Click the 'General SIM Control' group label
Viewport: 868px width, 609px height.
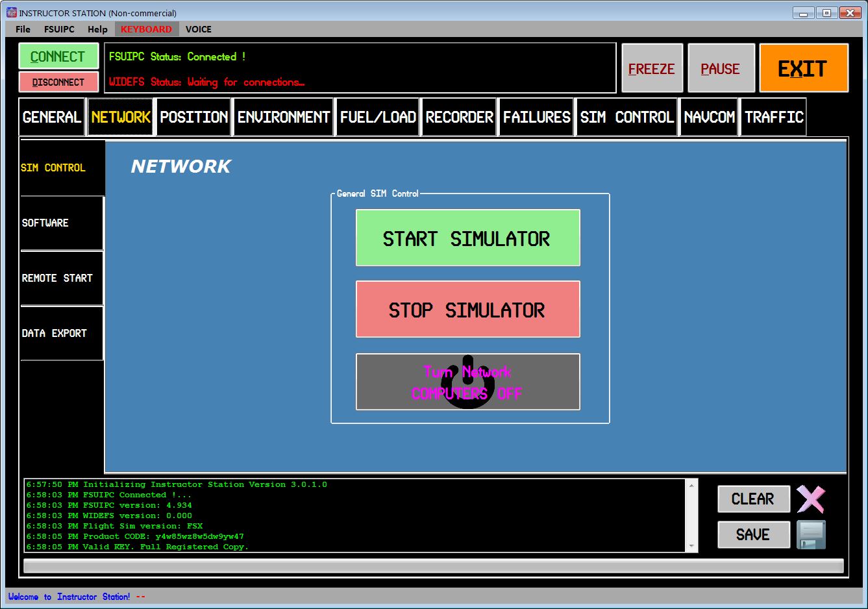tap(377, 193)
